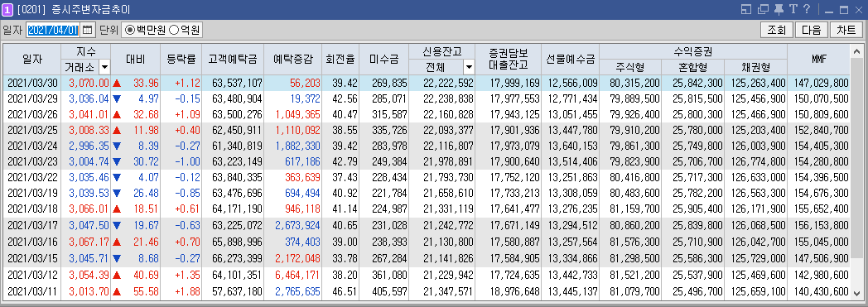The image size is (868, 307).
Task: Select the 억원 unit radio button
Action: (173, 30)
